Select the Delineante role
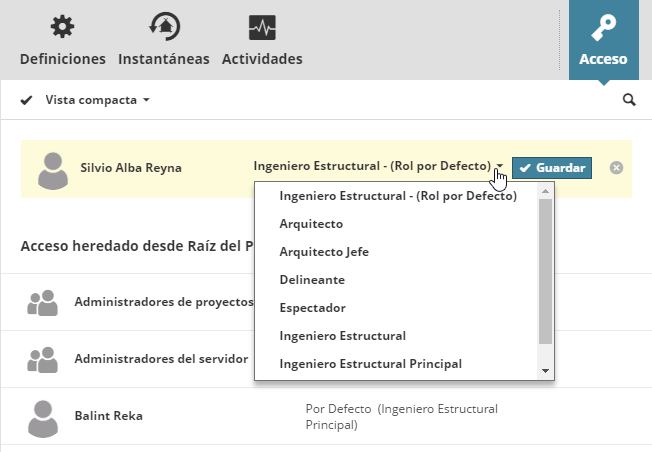 tap(312, 280)
